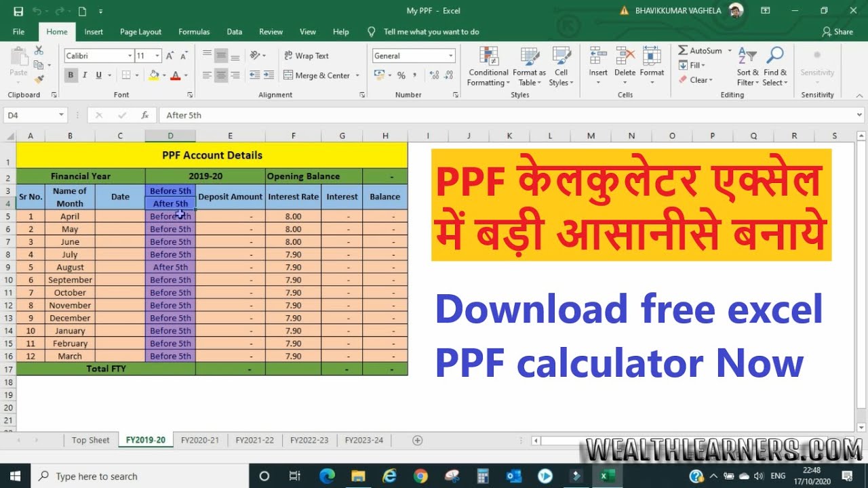Apply yellow Fill Color bucket
Screen dimensions: 868x488
154,75
